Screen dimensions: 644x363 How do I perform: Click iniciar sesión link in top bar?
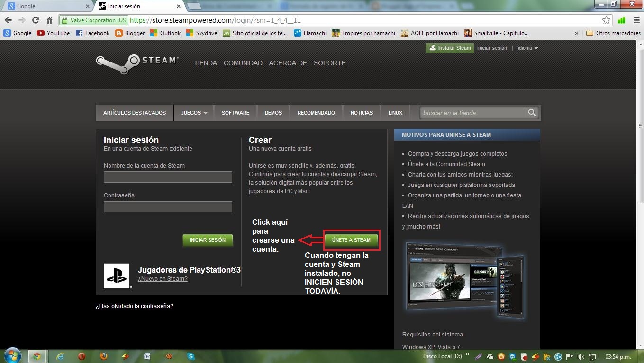(x=492, y=48)
